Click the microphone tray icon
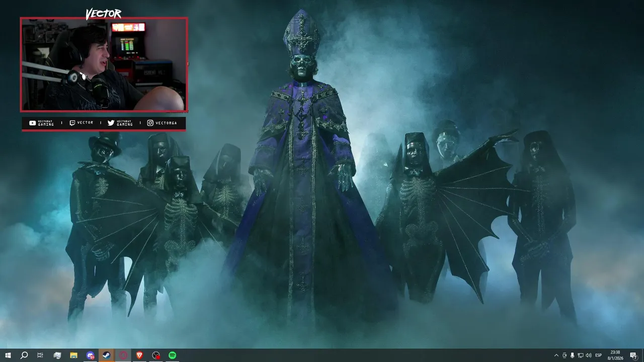The height and width of the screenshot is (362, 644). (573, 355)
